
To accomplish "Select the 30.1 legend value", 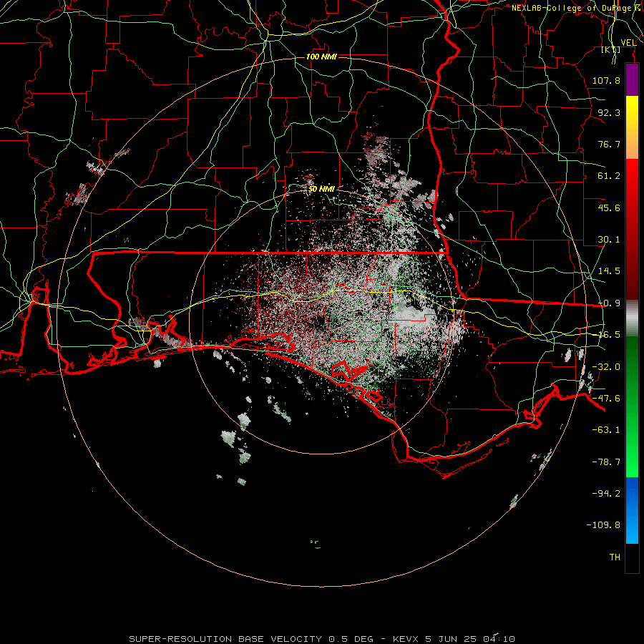I will click(609, 240).
